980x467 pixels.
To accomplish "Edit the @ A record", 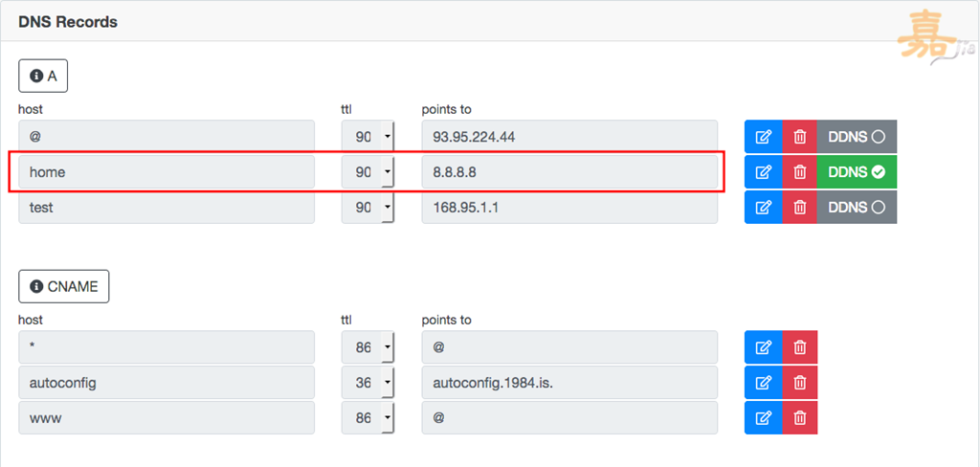I will tap(763, 137).
